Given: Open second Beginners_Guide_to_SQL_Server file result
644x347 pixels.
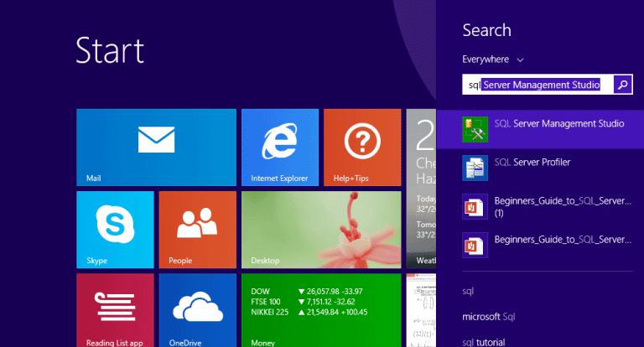Looking at the screenshot, I should [562, 245].
